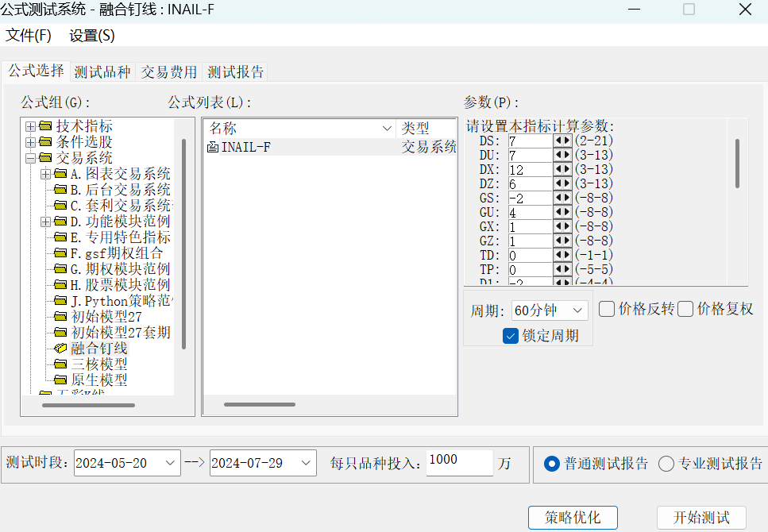
Task: Click folder icon of 条件选股
Action: click(45, 141)
